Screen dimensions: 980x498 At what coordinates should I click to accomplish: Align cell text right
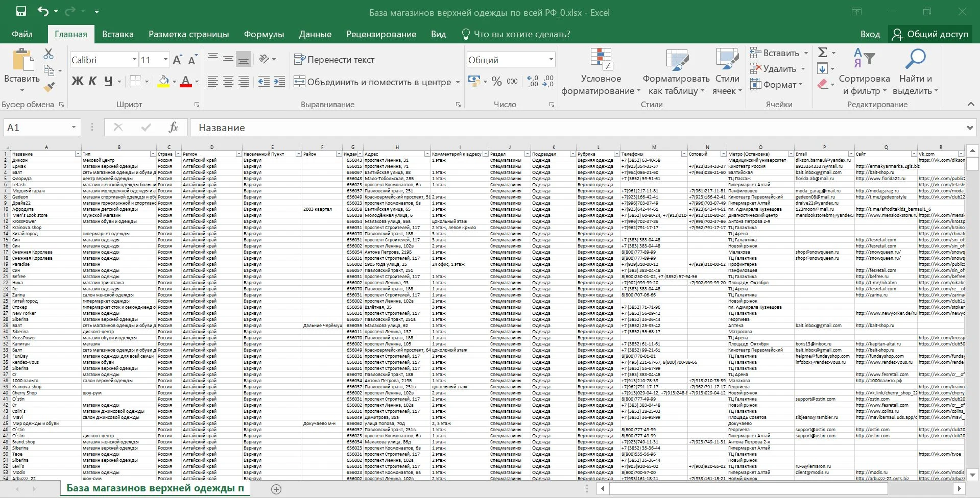pyautogui.click(x=244, y=81)
